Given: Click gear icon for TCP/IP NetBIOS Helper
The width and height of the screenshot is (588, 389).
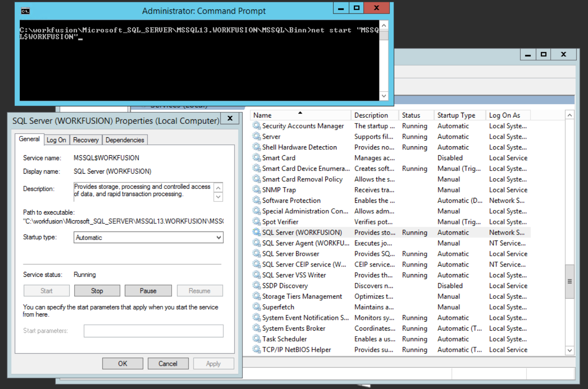Looking at the screenshot, I should pyautogui.click(x=256, y=350).
